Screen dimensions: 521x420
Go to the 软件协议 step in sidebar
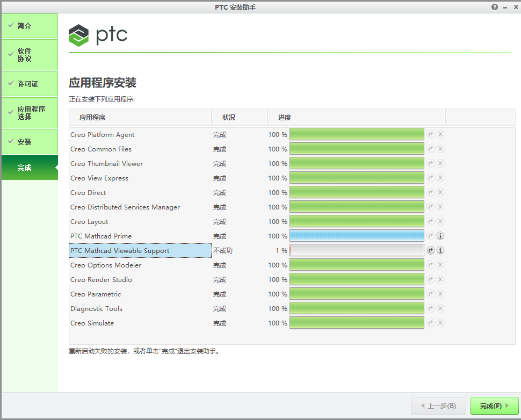tap(30, 55)
